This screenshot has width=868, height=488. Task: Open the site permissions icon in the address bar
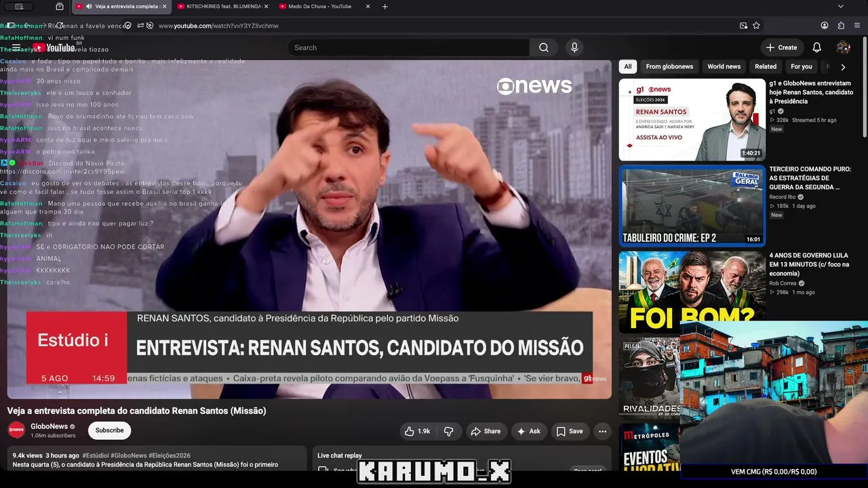point(140,26)
